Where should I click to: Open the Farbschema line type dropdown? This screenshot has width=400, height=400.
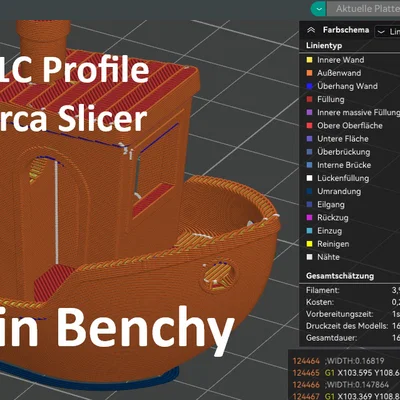coord(387,31)
